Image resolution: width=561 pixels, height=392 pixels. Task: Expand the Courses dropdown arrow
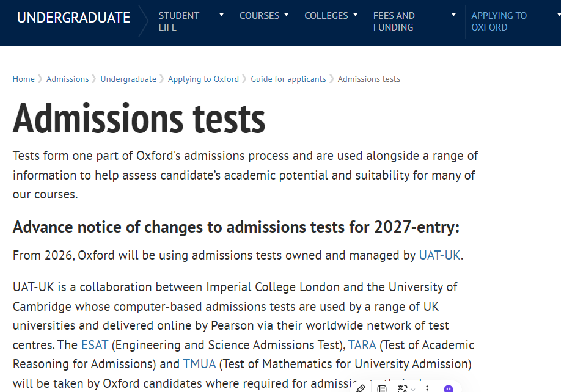(x=286, y=15)
